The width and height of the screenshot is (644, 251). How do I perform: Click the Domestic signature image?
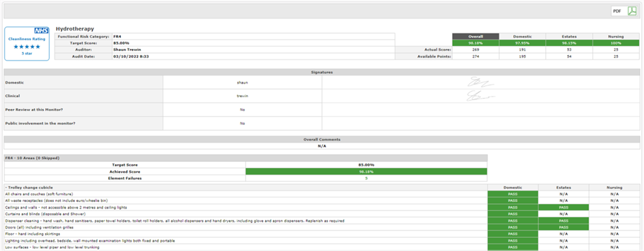(x=481, y=82)
